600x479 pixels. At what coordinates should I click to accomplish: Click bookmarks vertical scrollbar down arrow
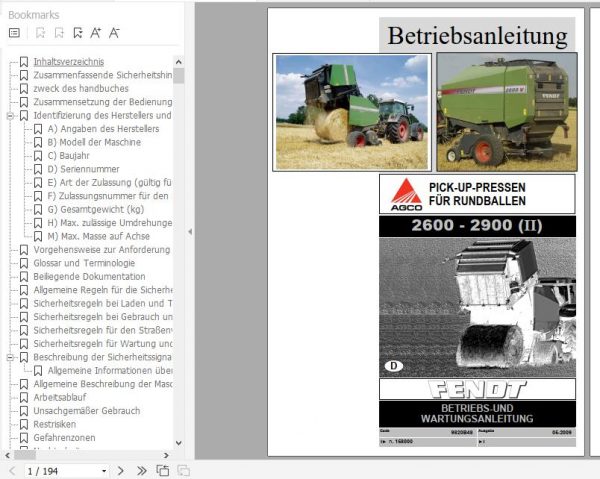(179, 443)
